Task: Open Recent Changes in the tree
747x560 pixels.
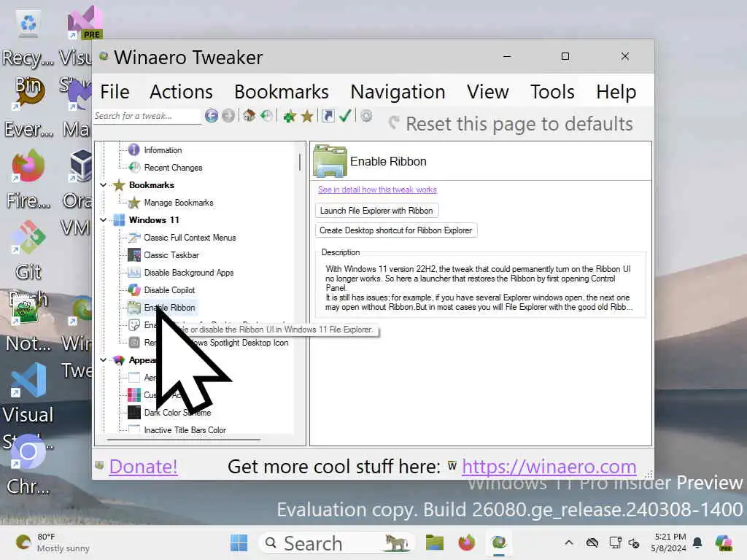Action: coord(173,168)
